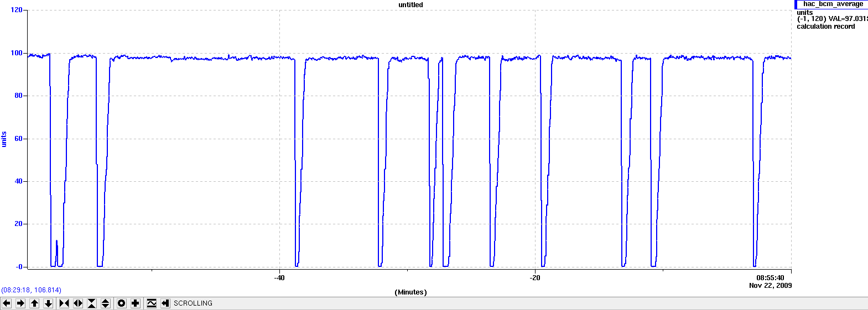Image resolution: width=868 pixels, height=310 pixels.
Task: Click the cursor readout (08:29:18, 106.814)
Action: [x=31, y=290]
